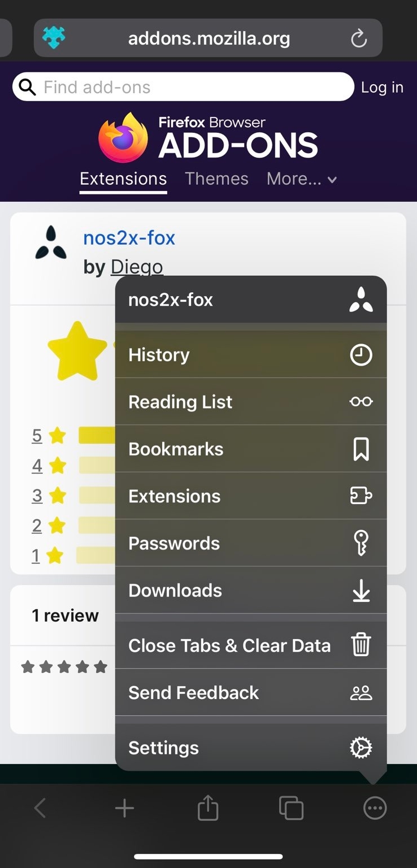The image size is (417, 868).
Task: Choose Send Feedback option
Action: pos(251,693)
